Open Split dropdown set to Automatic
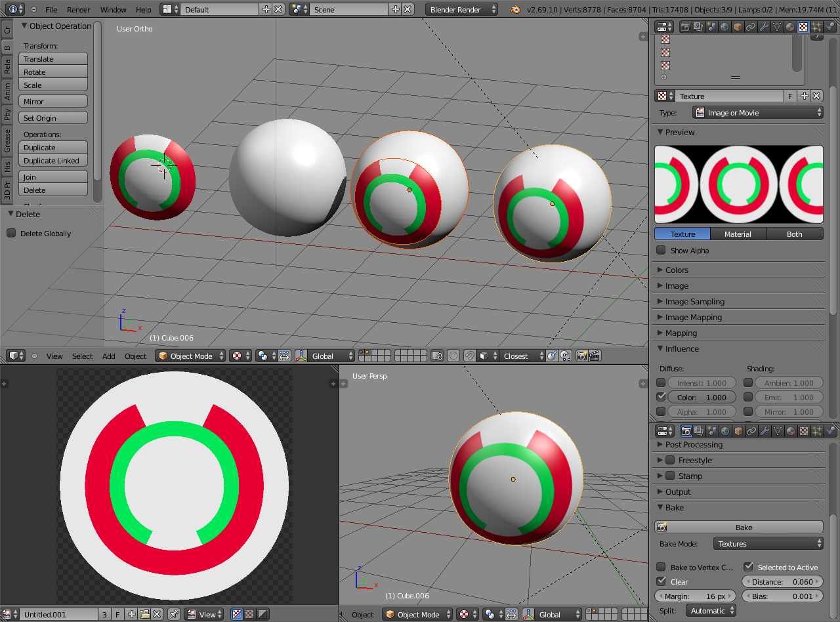The height and width of the screenshot is (622, 840). (711, 610)
